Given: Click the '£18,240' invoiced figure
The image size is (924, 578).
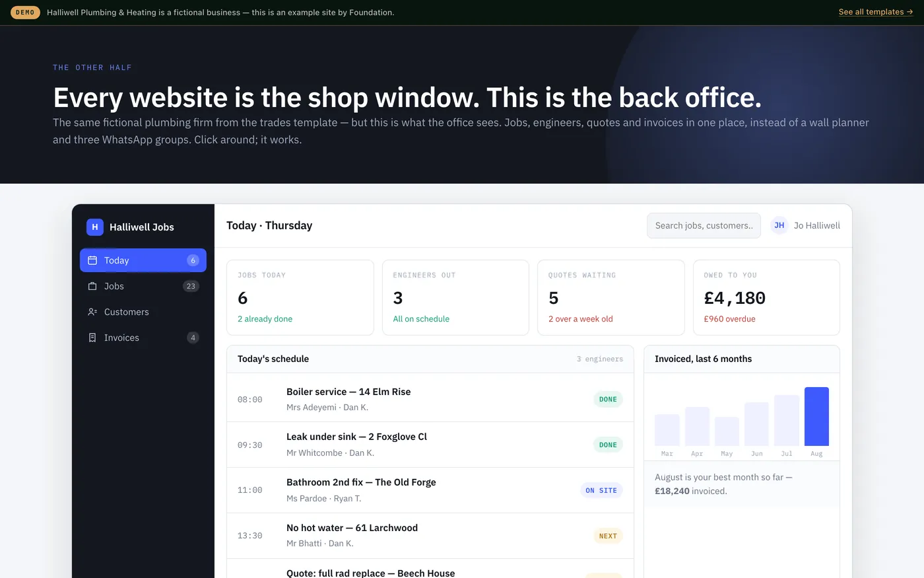Looking at the screenshot, I should 672,491.
